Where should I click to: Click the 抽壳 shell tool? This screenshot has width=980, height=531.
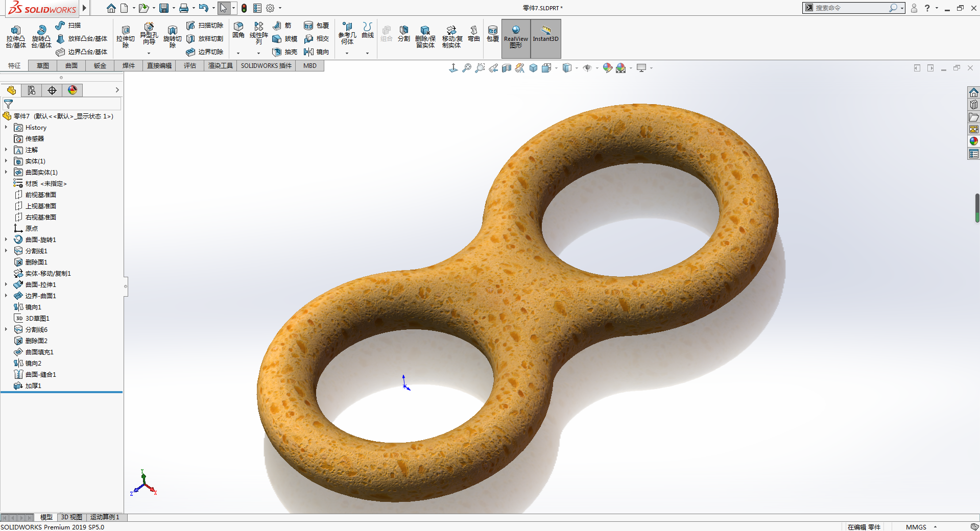click(285, 52)
